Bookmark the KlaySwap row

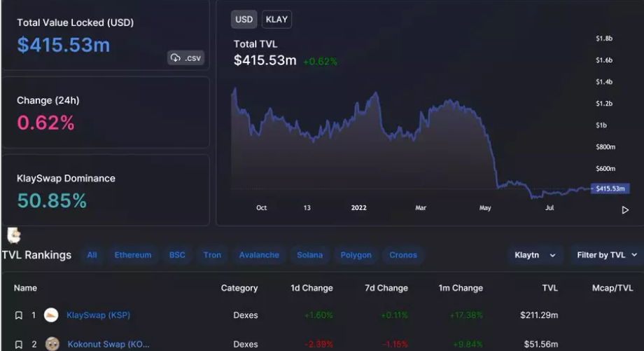coord(18,315)
